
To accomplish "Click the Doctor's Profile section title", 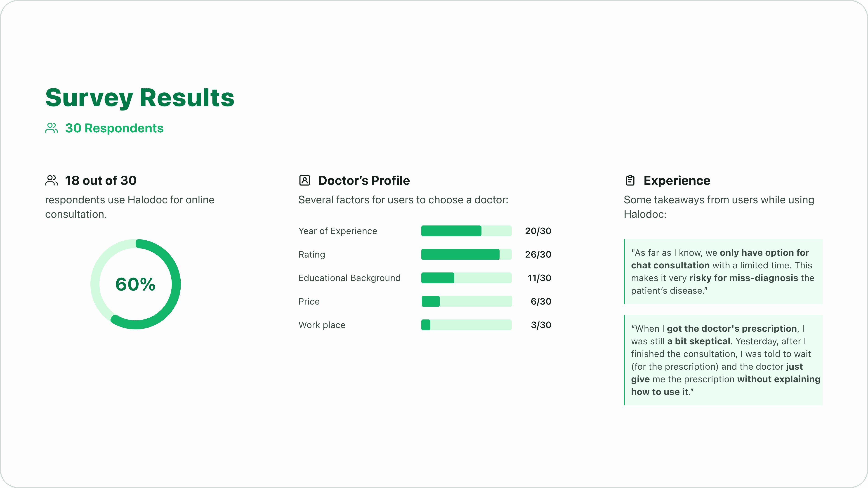I will pyautogui.click(x=364, y=181).
